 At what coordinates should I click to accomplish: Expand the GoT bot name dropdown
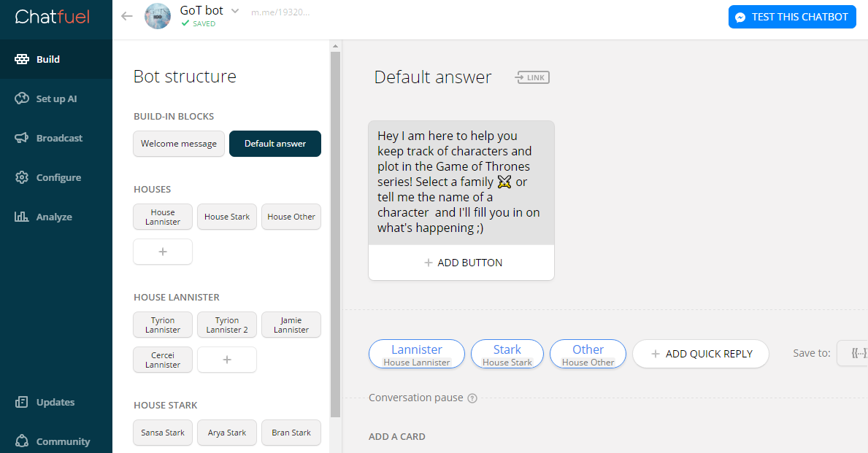tap(235, 10)
